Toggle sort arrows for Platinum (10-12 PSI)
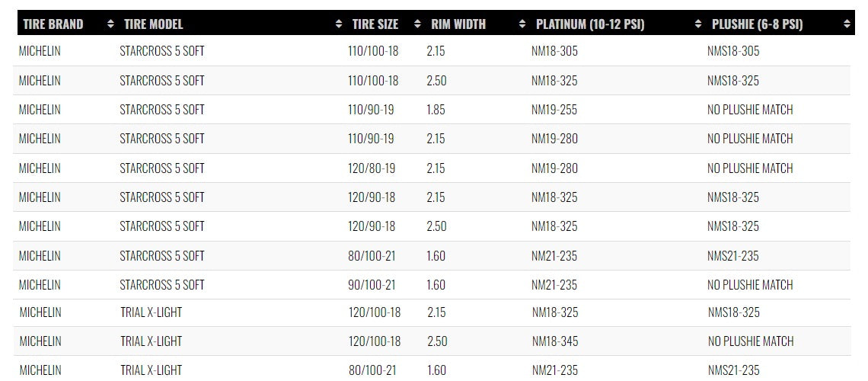 click(x=698, y=24)
